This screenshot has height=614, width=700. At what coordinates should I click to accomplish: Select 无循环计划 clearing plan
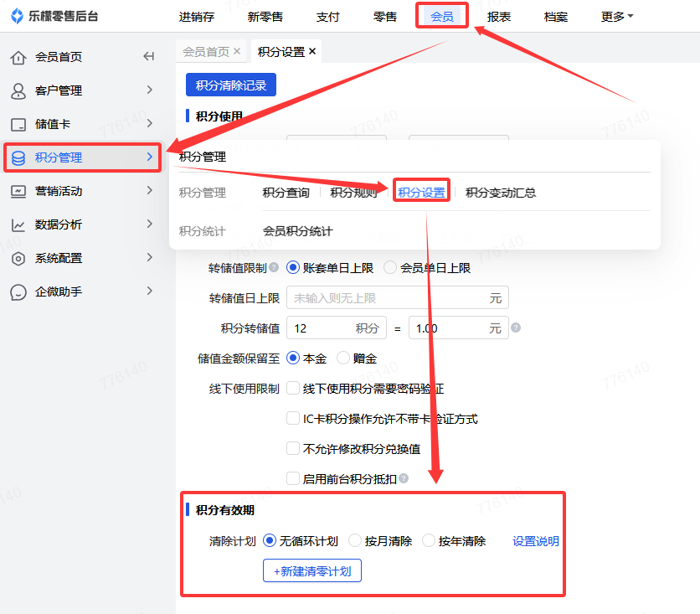pos(269,541)
